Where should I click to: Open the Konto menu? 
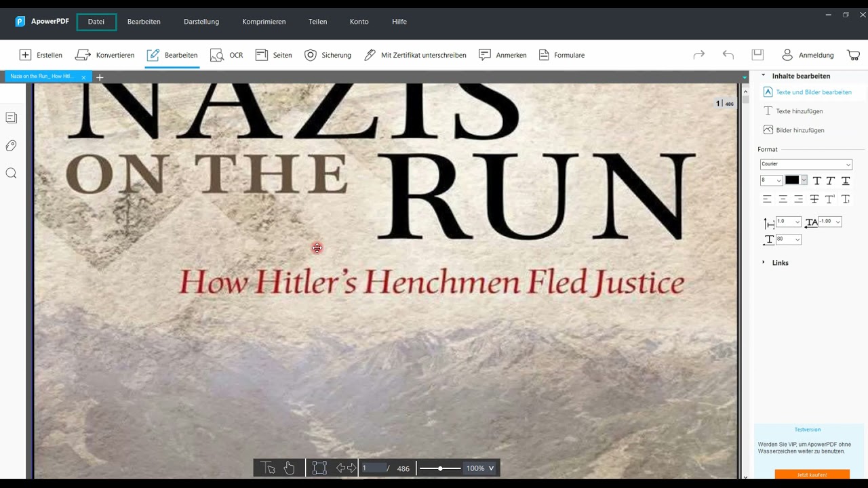pos(359,22)
